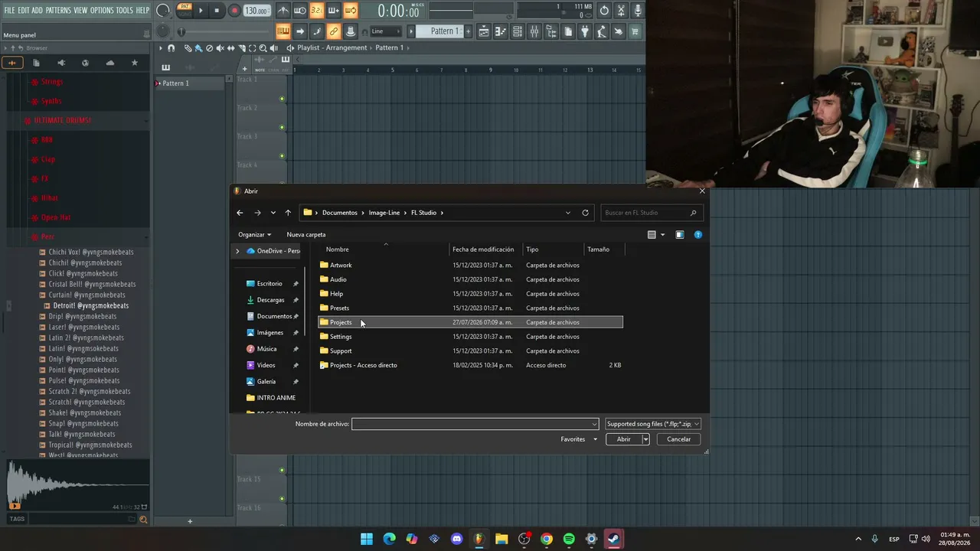This screenshot has width=980, height=551.
Task: Select the playlist Zoom tool
Action: (x=263, y=48)
